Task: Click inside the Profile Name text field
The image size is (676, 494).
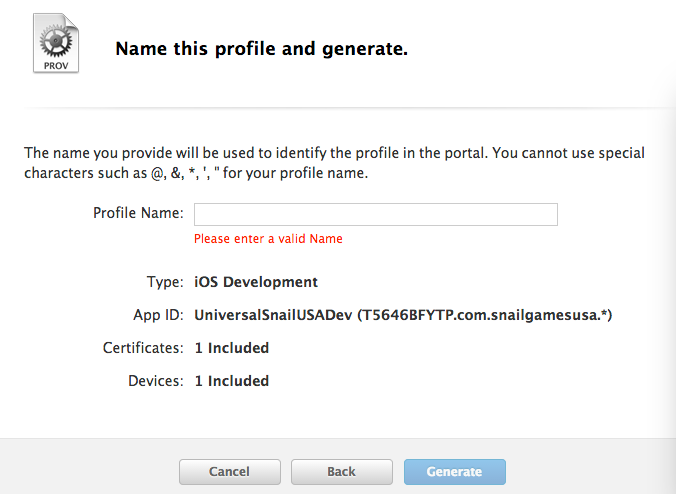Action: tap(376, 214)
